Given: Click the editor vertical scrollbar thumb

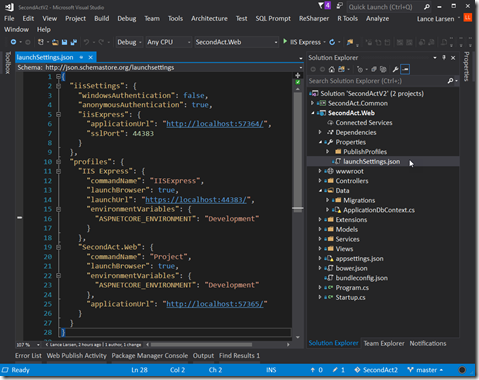Looking at the screenshot, I should pos(298,152).
